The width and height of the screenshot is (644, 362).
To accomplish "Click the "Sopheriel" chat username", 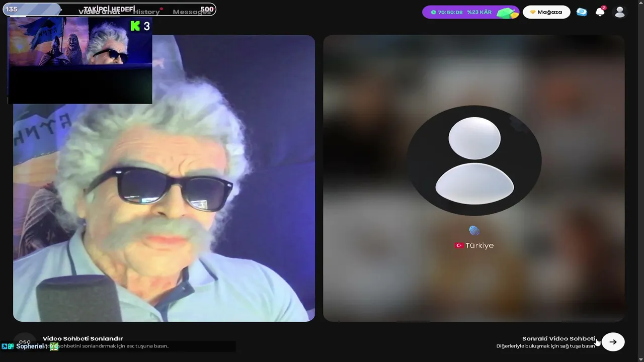I will [30, 346].
